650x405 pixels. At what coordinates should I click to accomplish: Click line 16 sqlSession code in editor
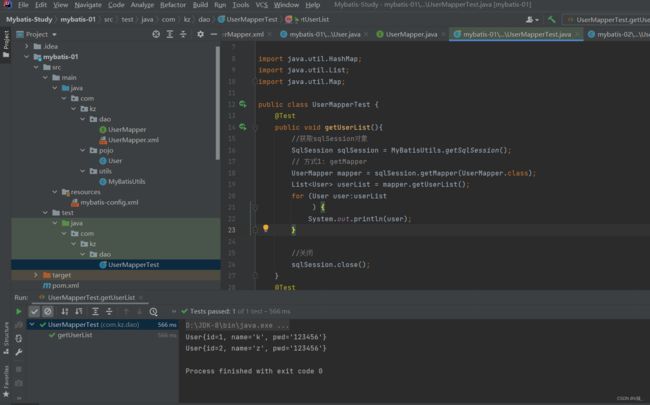[401, 150]
